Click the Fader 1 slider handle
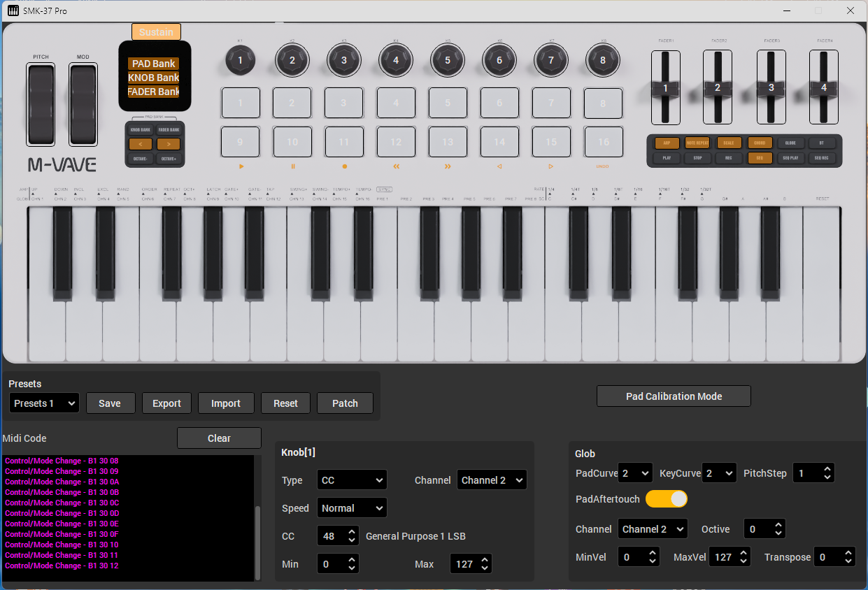The width and height of the screenshot is (868, 590). 665,88
